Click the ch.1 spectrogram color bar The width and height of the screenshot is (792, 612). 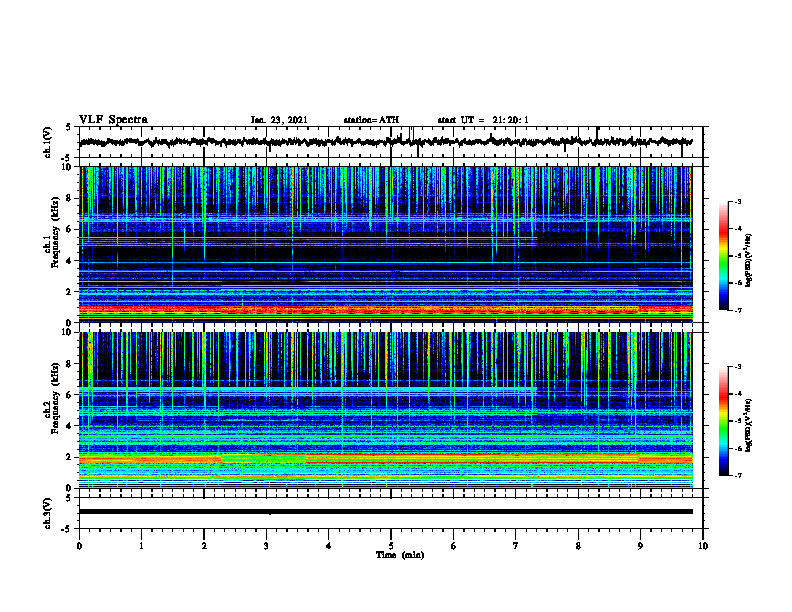[724, 256]
